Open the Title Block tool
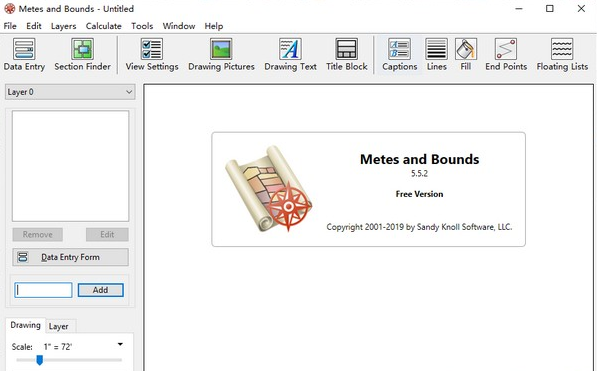 tap(346, 54)
